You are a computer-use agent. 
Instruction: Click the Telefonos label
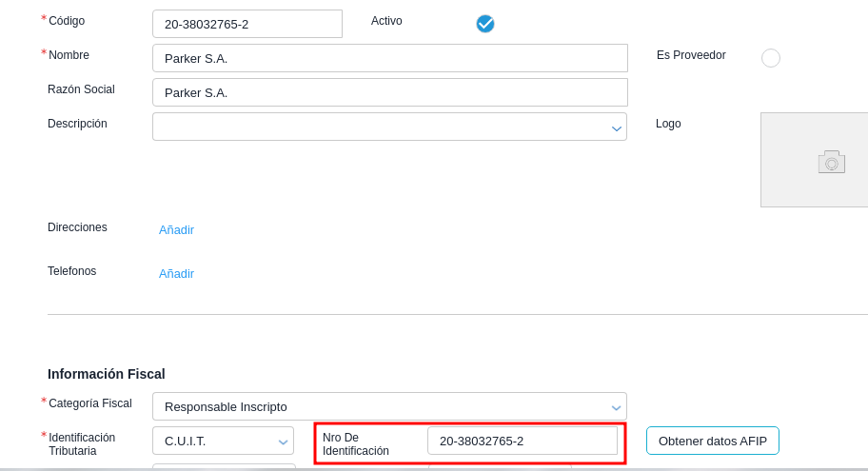point(71,271)
